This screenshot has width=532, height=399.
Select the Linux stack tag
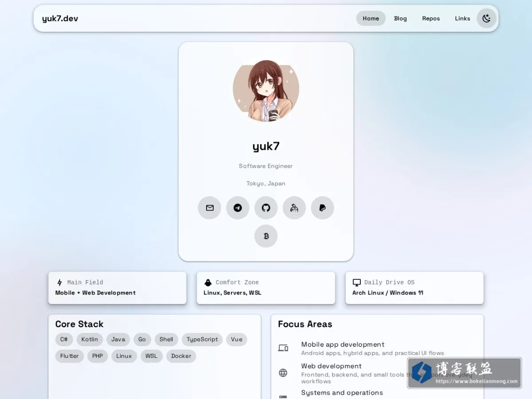[x=124, y=356]
